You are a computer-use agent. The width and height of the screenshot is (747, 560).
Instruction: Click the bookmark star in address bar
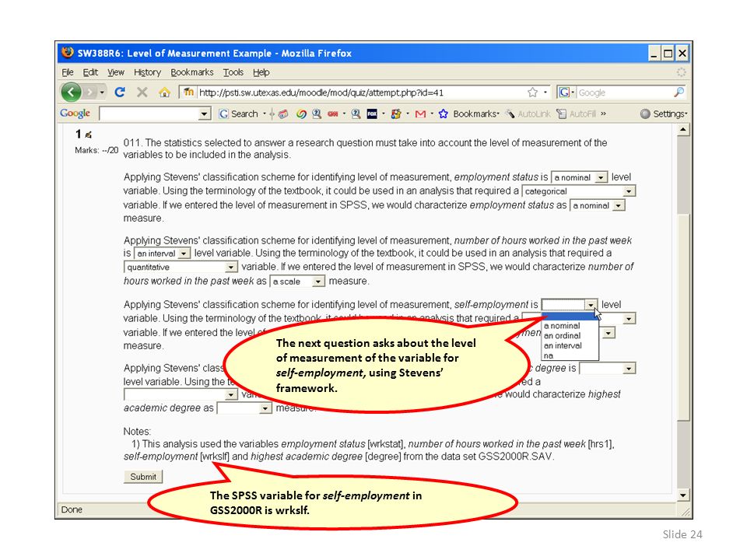pos(532,93)
